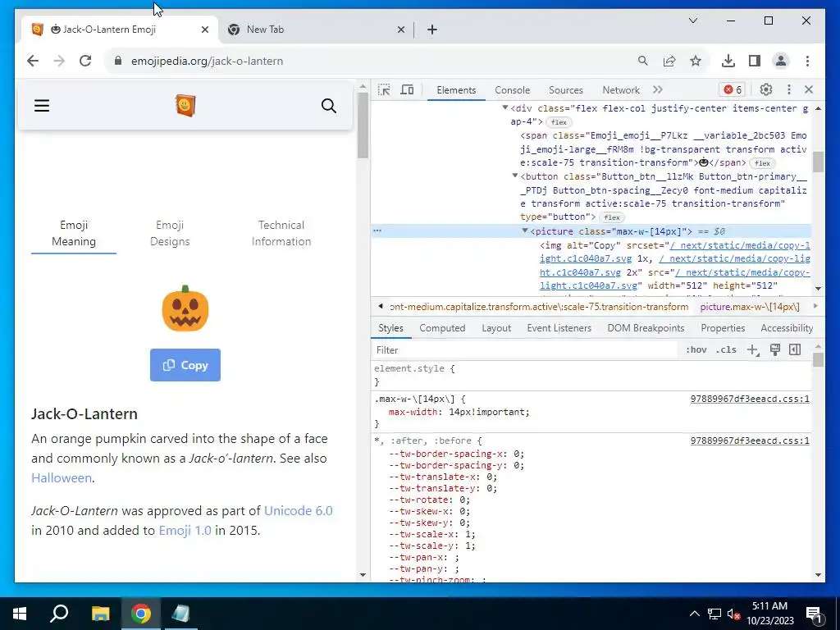Click the jack-o-lantern emoji image

tap(185, 308)
